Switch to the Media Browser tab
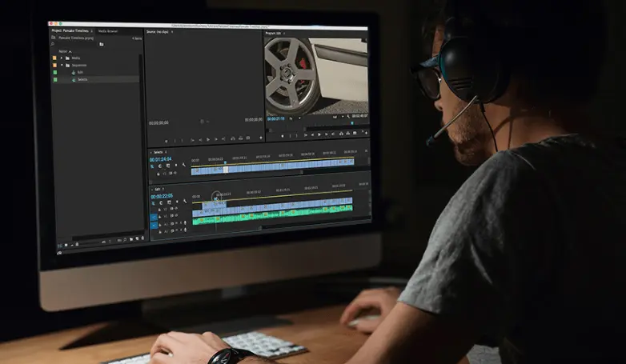626x364 pixels. (108, 31)
